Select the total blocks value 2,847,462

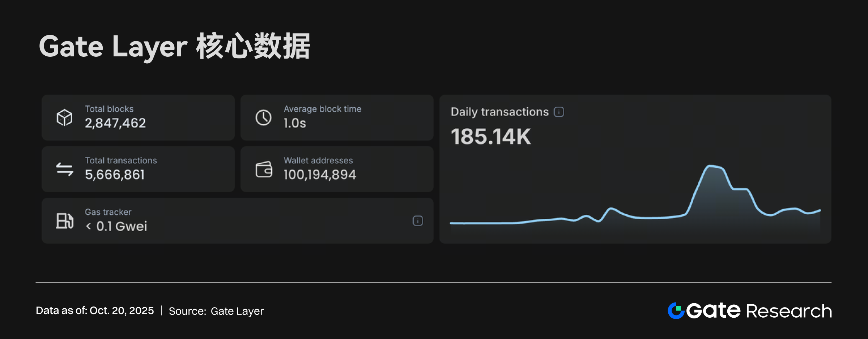pos(115,123)
